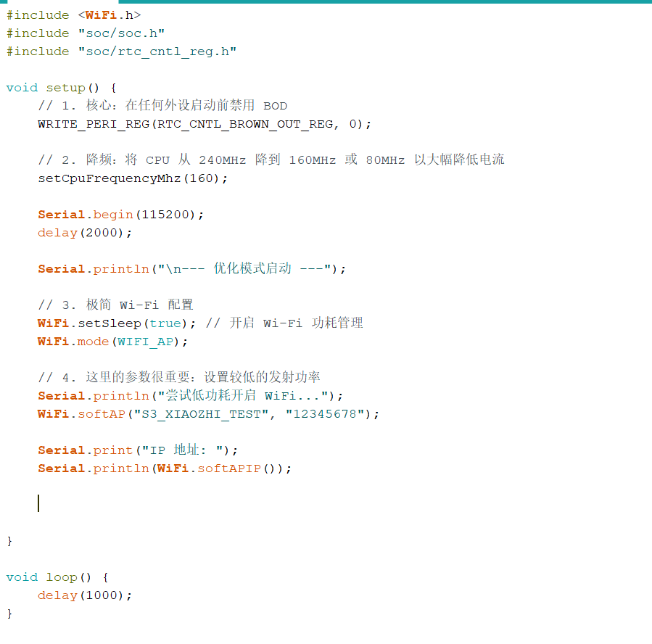Click the 'soc/rtc_cntl_reg.h' include line
Screen dimensions: 652x644
121,51
